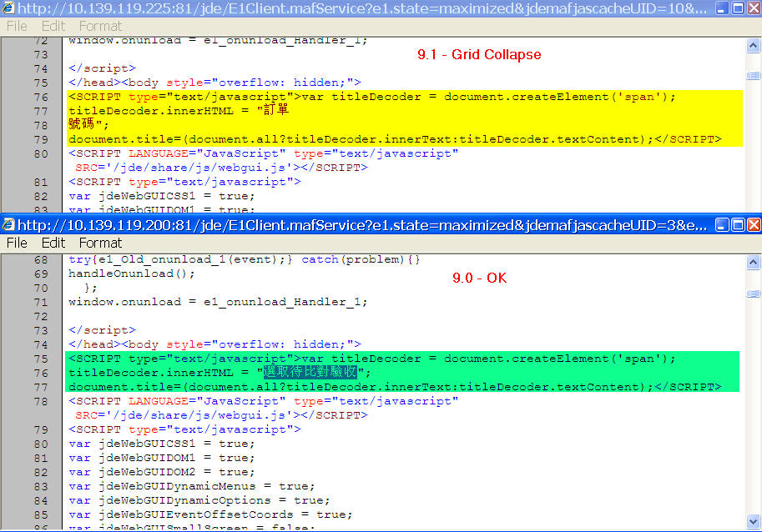Click line number 85 in lower window gutter
The image size is (762, 532).
41,514
